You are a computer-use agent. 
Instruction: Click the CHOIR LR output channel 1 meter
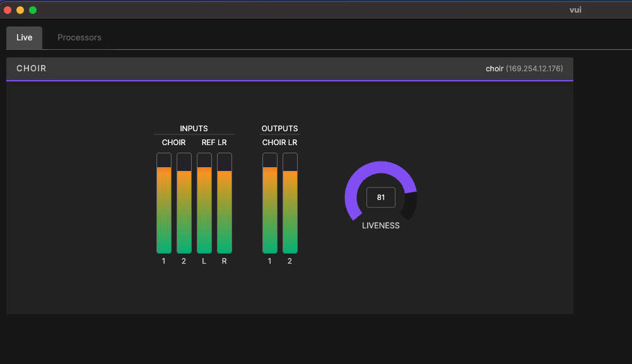[x=270, y=203]
